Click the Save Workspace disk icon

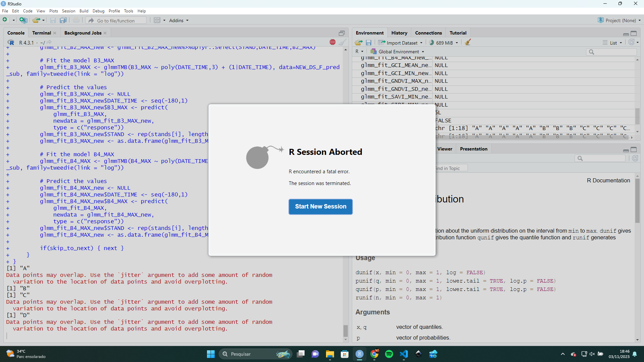coord(369,43)
